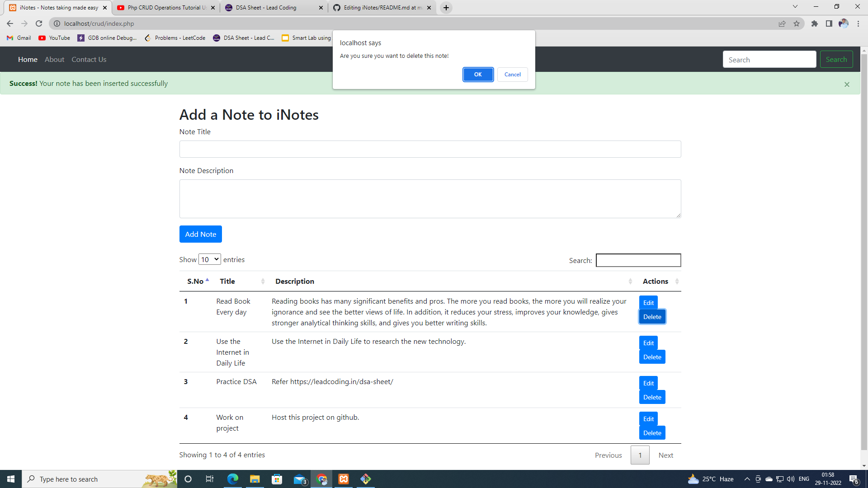Image resolution: width=868 pixels, height=488 pixels.
Task: Open the Show entries dropdown
Action: 210,259
